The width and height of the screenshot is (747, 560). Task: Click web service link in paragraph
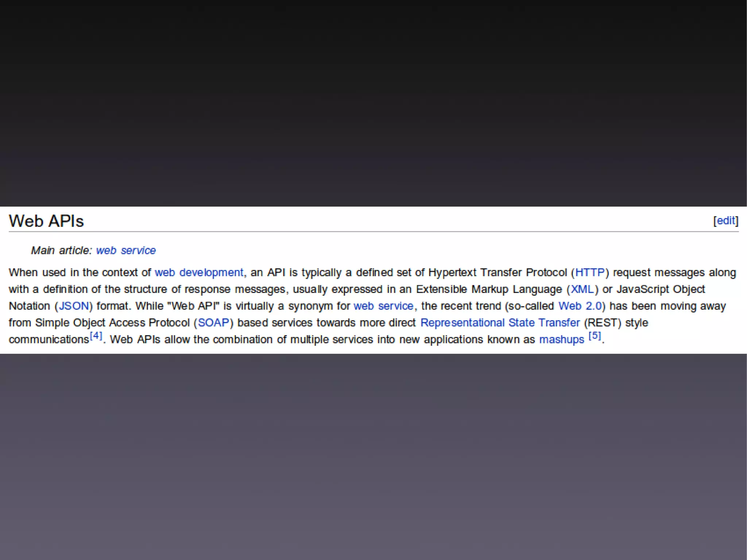click(383, 306)
